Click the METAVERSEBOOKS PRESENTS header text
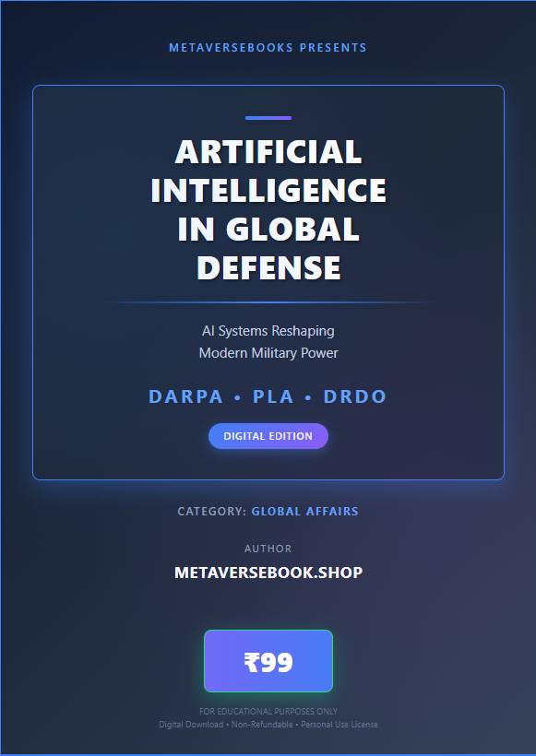Viewport: 536px width, 756px height. (268, 48)
